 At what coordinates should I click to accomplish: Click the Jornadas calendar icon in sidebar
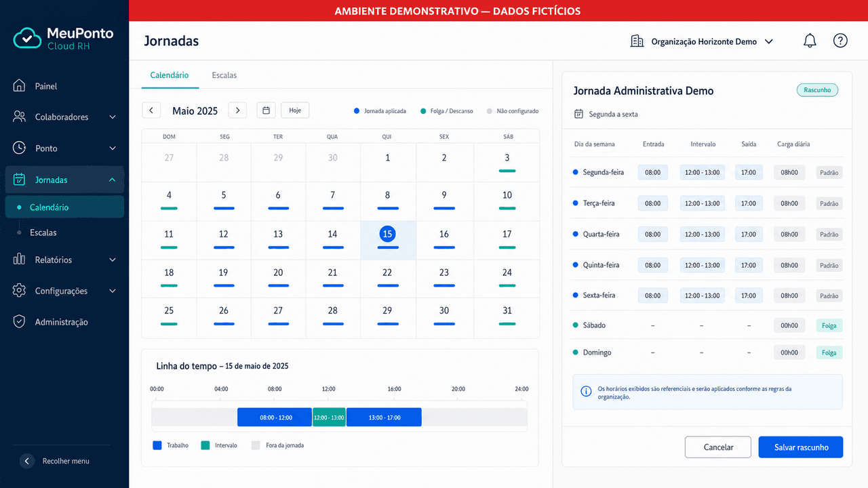point(20,180)
